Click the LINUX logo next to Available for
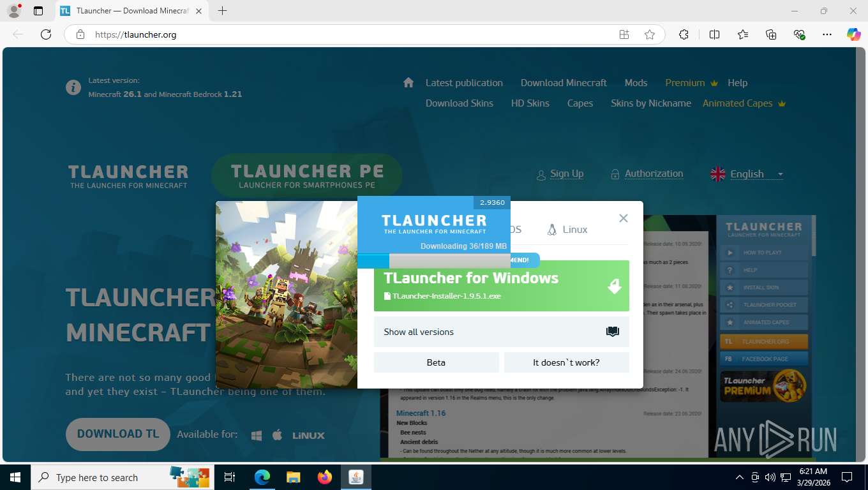 point(308,435)
